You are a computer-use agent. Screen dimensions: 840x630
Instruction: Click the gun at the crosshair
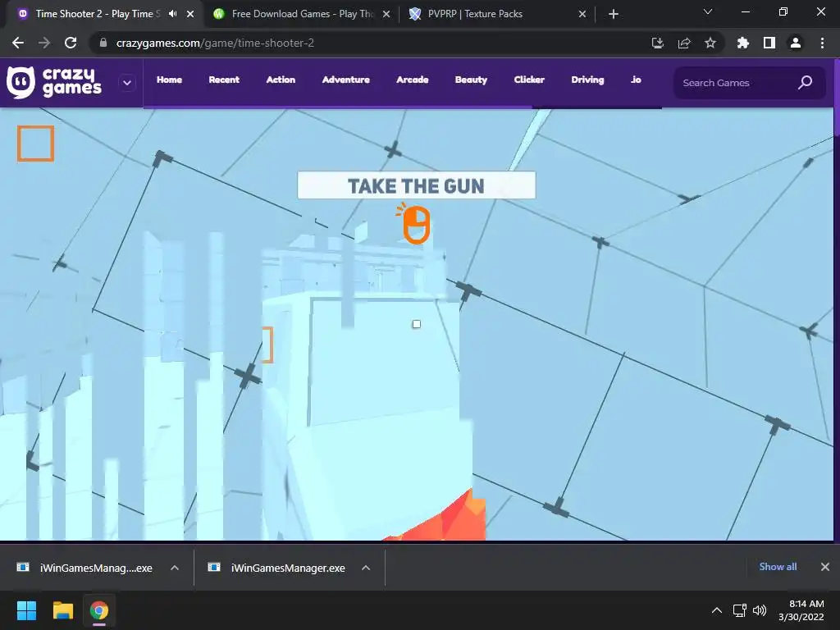[416, 324]
